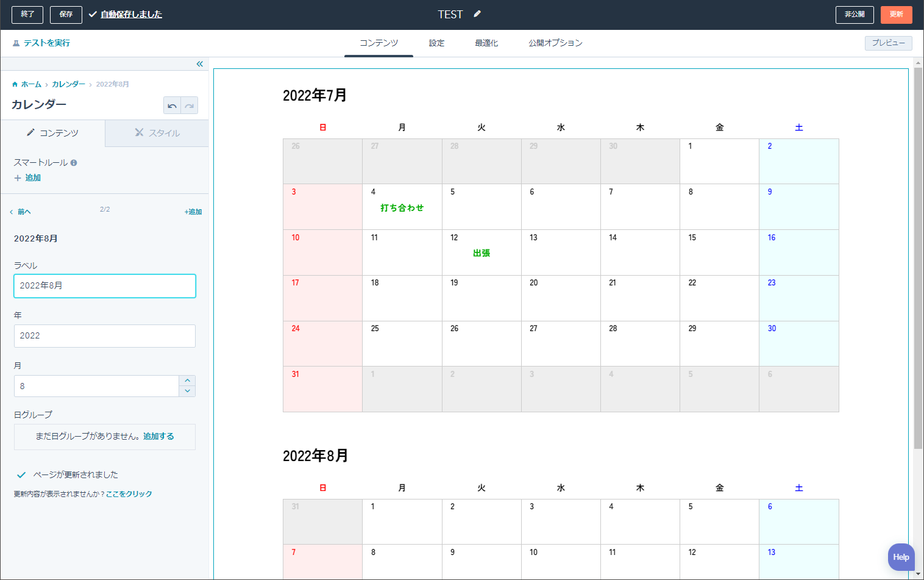Switch to the 公開オプション tab

(x=555, y=43)
